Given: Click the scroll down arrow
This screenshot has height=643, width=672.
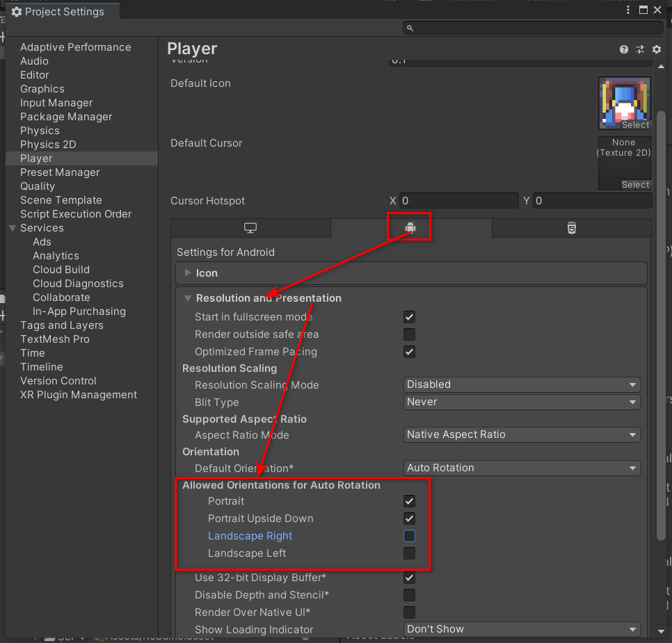Looking at the screenshot, I should click(662, 631).
